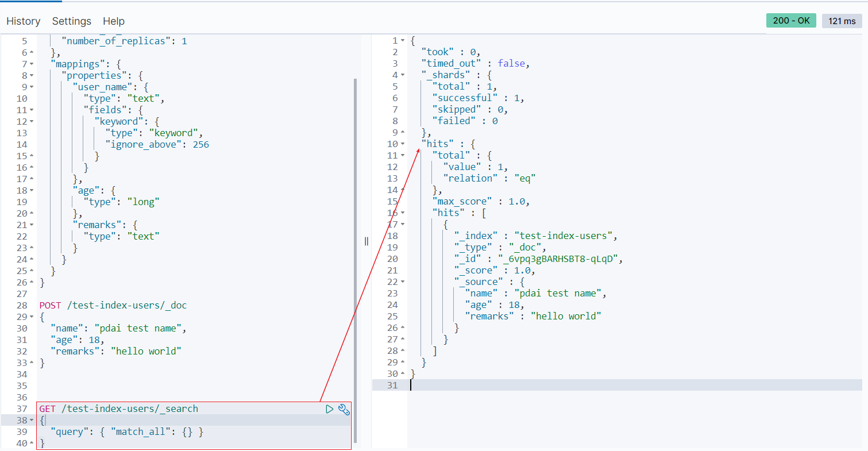Open the Settings menu
The image size is (868, 451).
pos(72,21)
